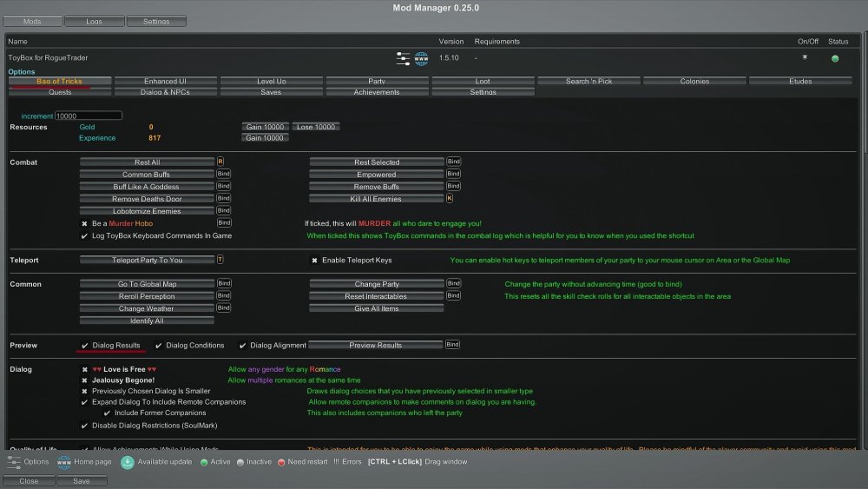Click the increment value input field

(88, 116)
